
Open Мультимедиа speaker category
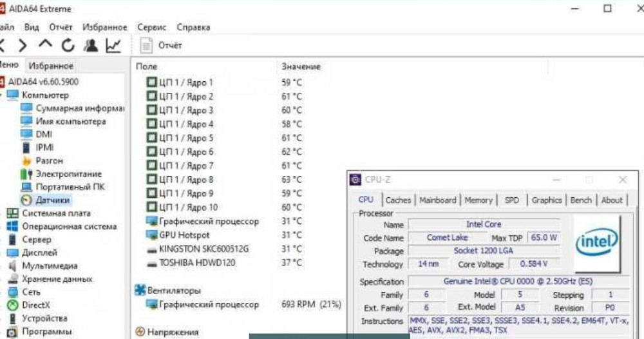click(x=50, y=266)
